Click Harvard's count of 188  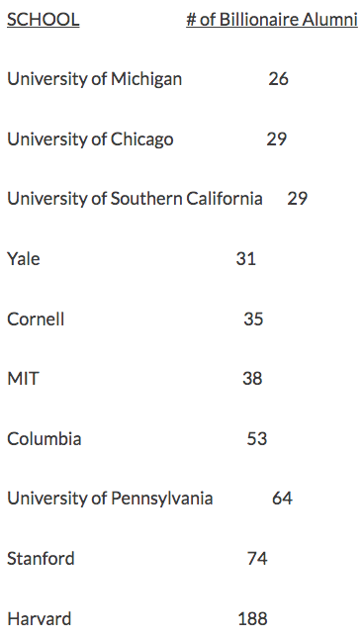(x=252, y=618)
